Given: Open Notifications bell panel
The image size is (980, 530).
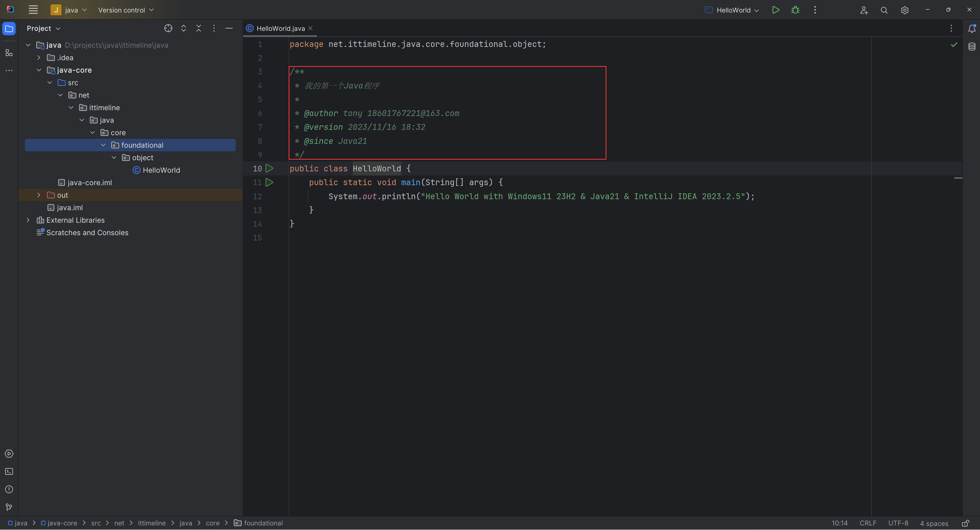Looking at the screenshot, I should [x=972, y=29].
